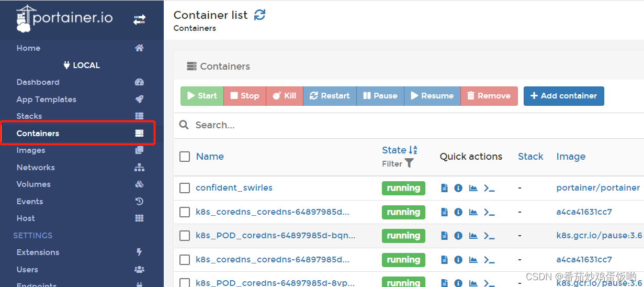This screenshot has width=644, height=287.
Task: Check the confident_swirles container checkbox
Action: (185, 188)
